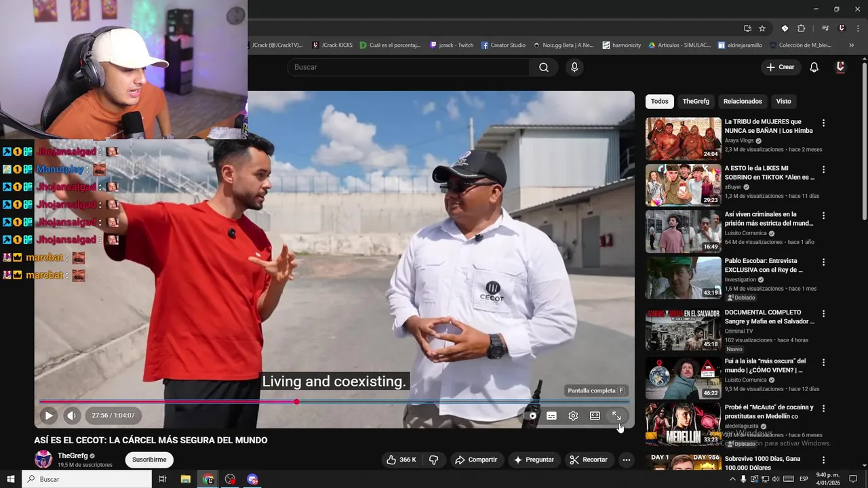This screenshot has width=868, height=488.
Task: Open Así viven criminales video title
Action: pos(768,219)
